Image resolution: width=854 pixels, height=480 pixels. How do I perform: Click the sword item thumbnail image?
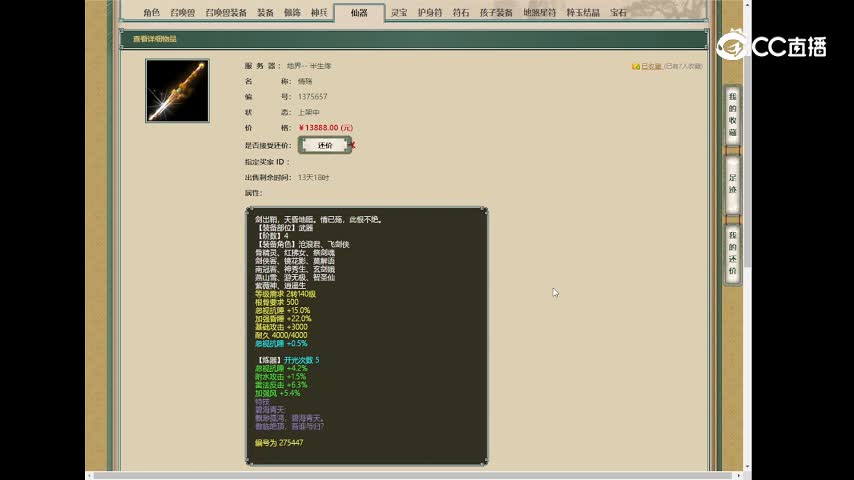coord(177,90)
